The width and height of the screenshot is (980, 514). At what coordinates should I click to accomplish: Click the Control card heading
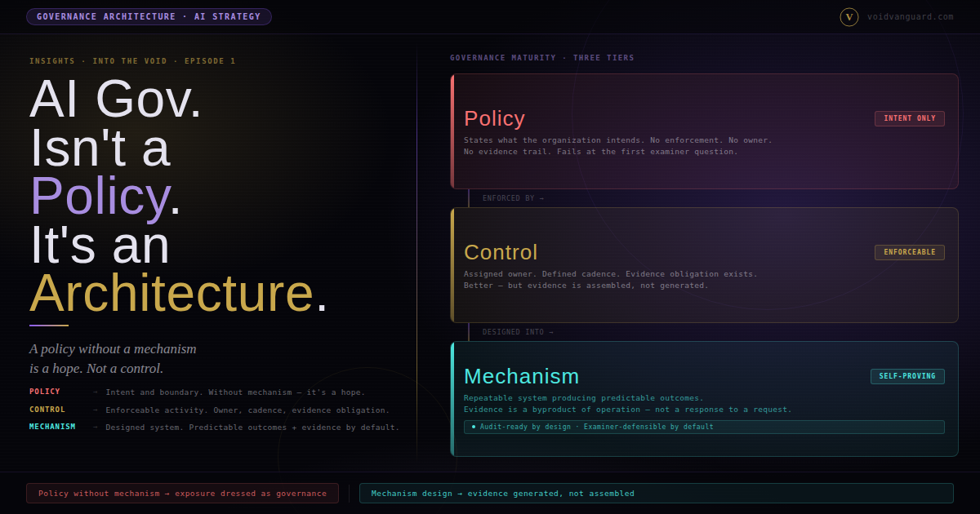pos(501,252)
